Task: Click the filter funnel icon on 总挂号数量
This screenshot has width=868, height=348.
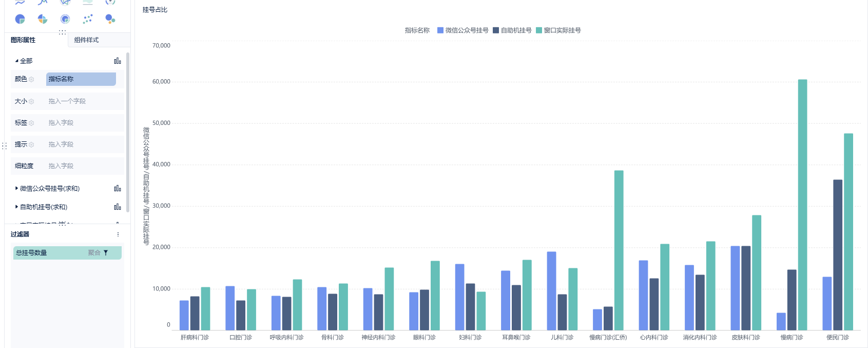Action: pyautogui.click(x=106, y=253)
